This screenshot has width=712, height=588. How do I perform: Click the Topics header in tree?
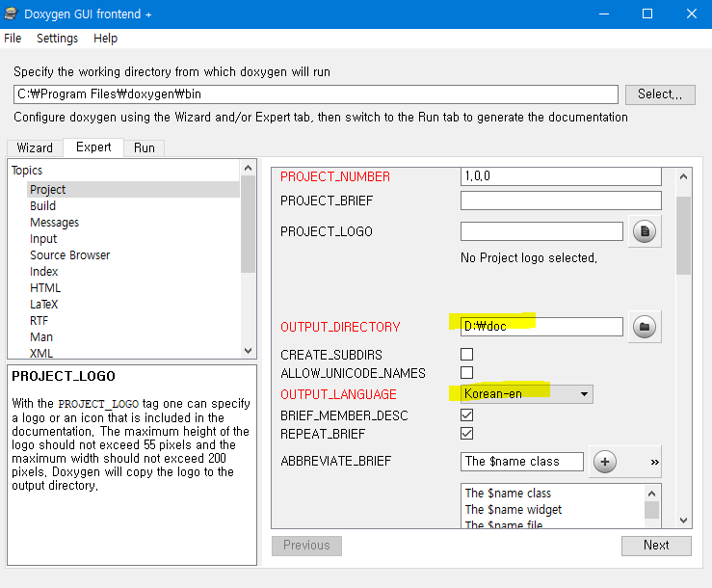click(x=27, y=171)
